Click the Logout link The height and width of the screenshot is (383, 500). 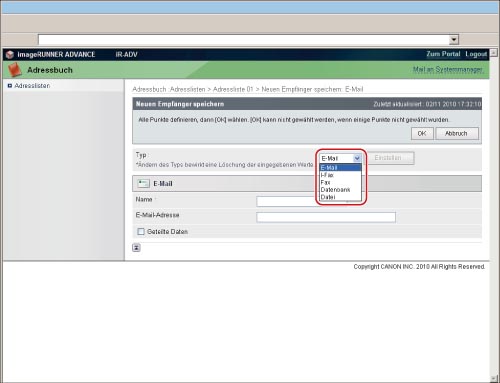tap(476, 54)
